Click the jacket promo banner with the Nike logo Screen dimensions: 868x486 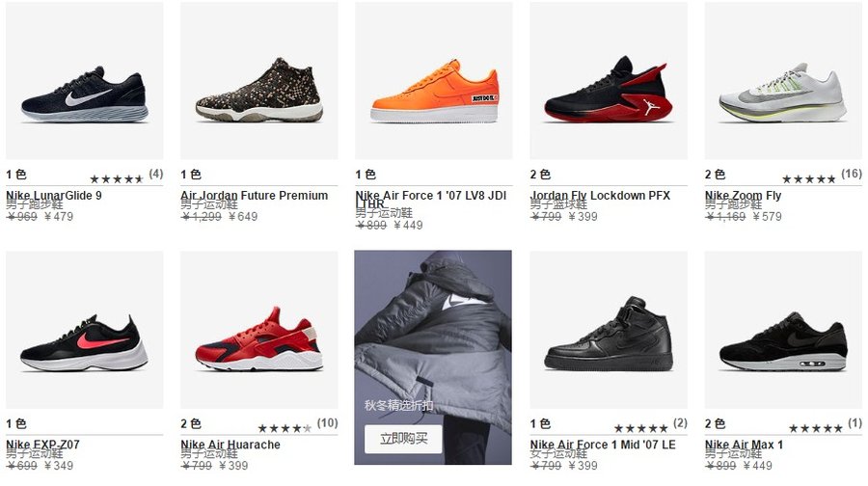[433, 358]
